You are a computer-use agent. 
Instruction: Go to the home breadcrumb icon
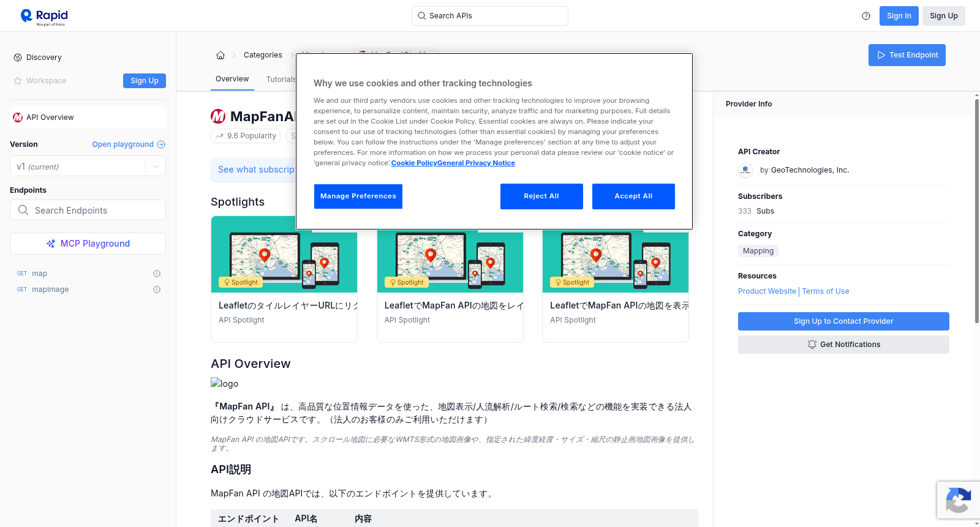pos(221,55)
